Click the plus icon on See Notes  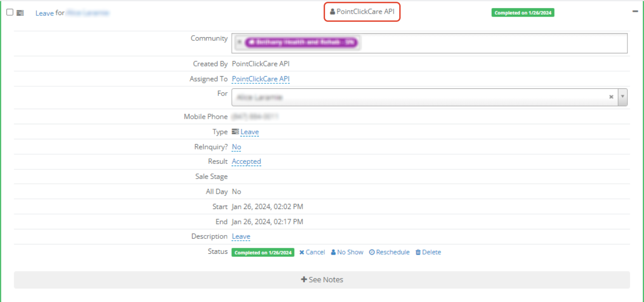click(304, 279)
